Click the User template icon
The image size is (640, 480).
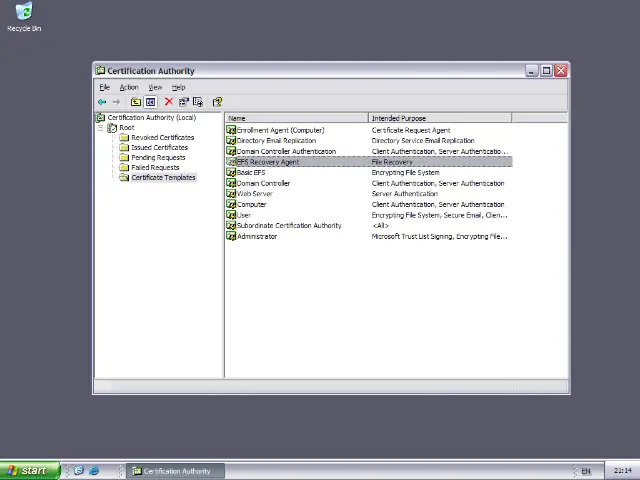(x=231, y=215)
